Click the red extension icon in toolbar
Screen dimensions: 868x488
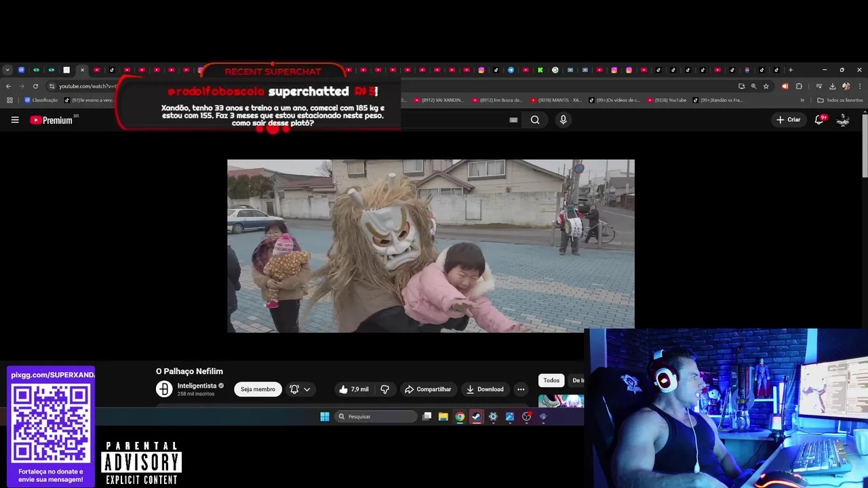coord(785,86)
